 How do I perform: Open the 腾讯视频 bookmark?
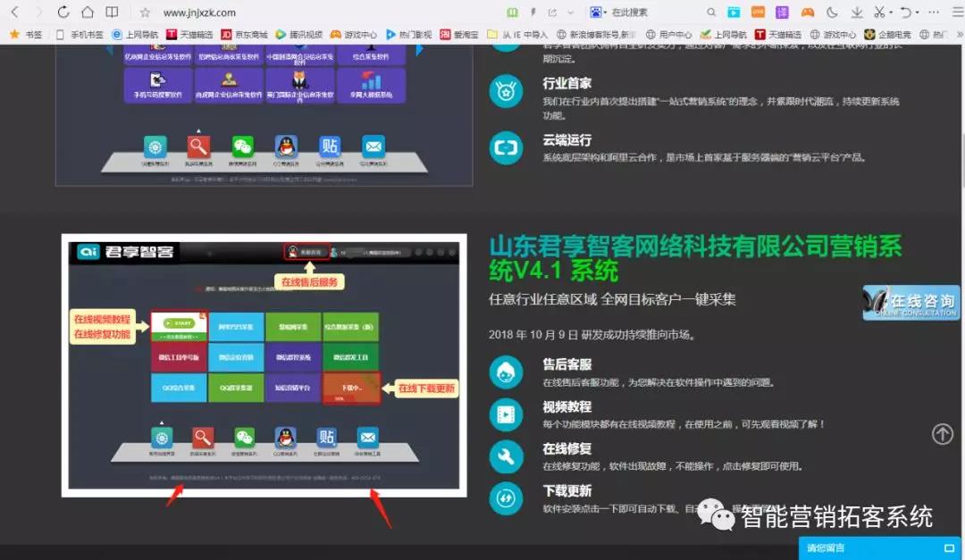point(298,35)
